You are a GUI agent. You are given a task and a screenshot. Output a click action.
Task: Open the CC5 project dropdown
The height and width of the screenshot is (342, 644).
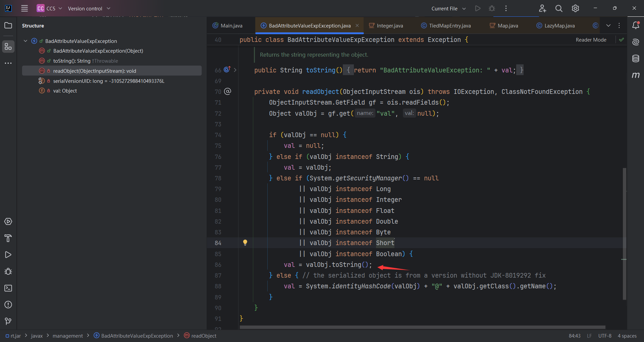tap(50, 8)
